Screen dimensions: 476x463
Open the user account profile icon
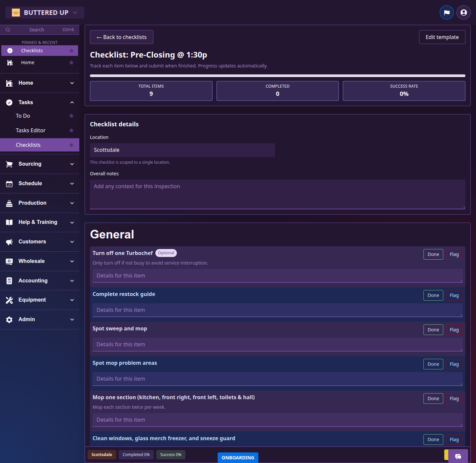463,13
